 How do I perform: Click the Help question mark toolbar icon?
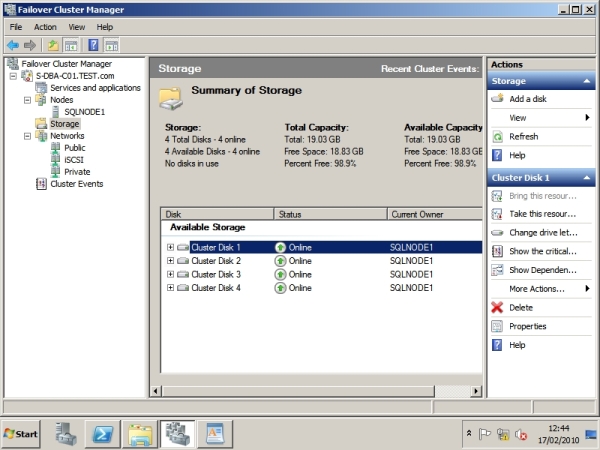tap(93, 45)
